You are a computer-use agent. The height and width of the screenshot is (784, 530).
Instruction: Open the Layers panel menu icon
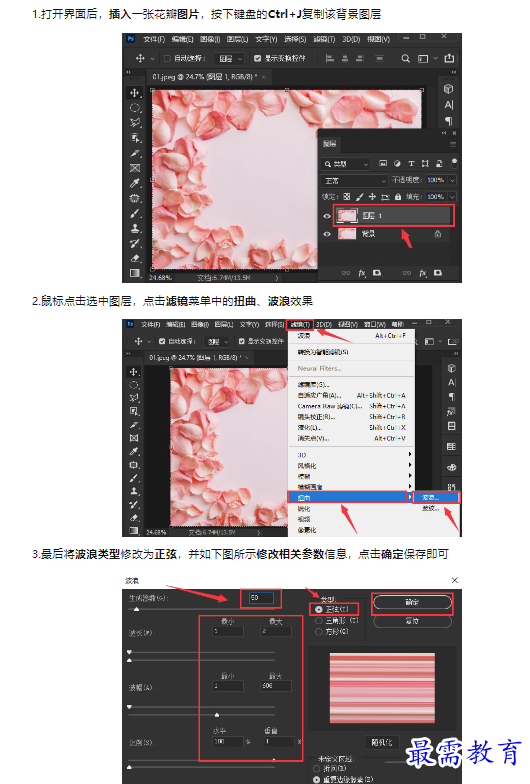pos(453,144)
